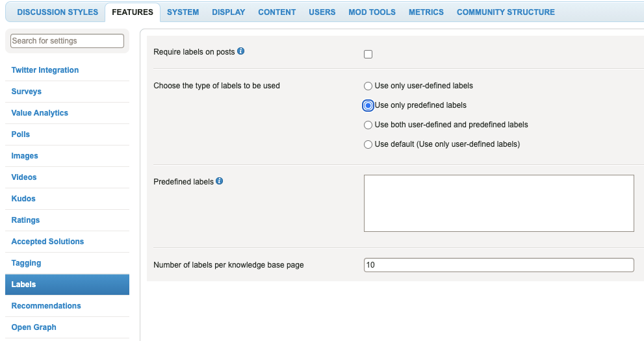Switch to the Discussion Styles tab
The height and width of the screenshot is (341, 644).
pos(57,12)
